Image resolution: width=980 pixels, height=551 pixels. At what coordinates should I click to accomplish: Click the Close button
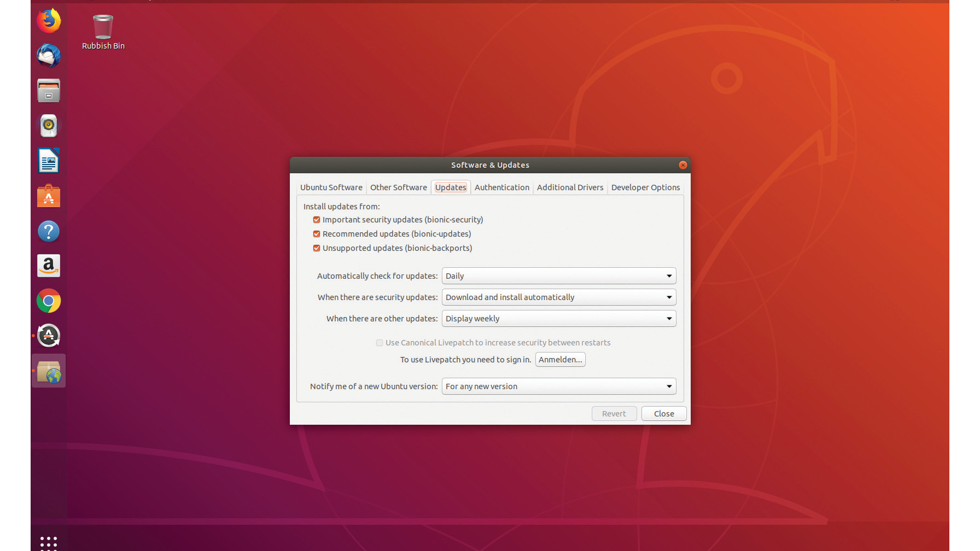pos(664,414)
